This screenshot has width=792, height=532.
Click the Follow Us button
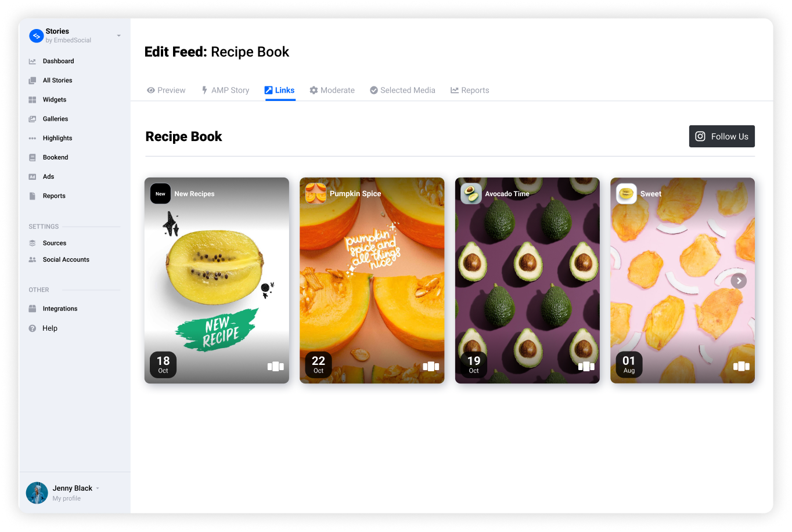click(722, 136)
